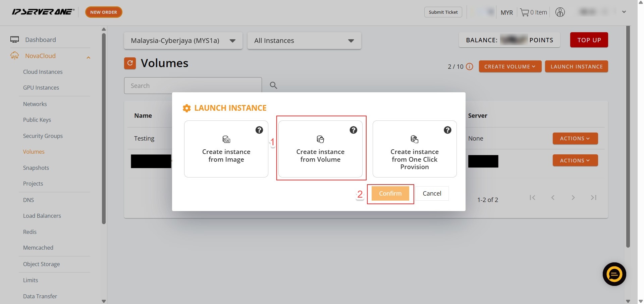
Task: Click the volumes Search field
Action: [193, 86]
